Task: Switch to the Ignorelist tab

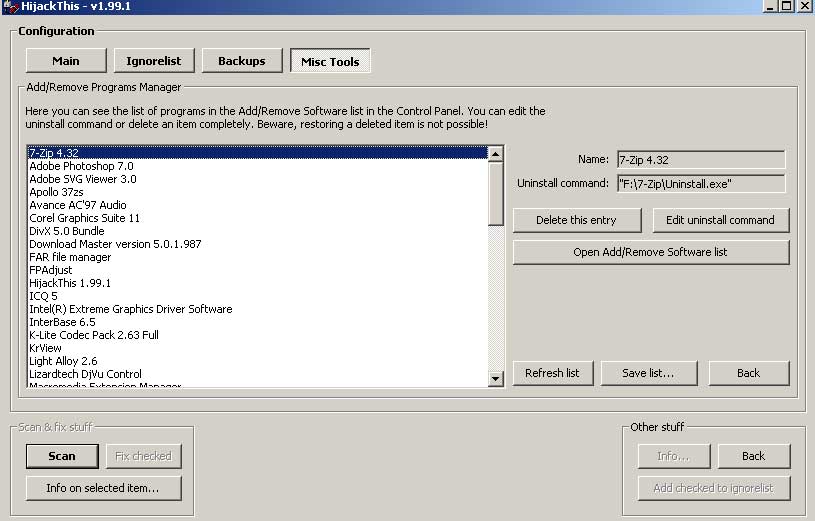Action: point(154,61)
